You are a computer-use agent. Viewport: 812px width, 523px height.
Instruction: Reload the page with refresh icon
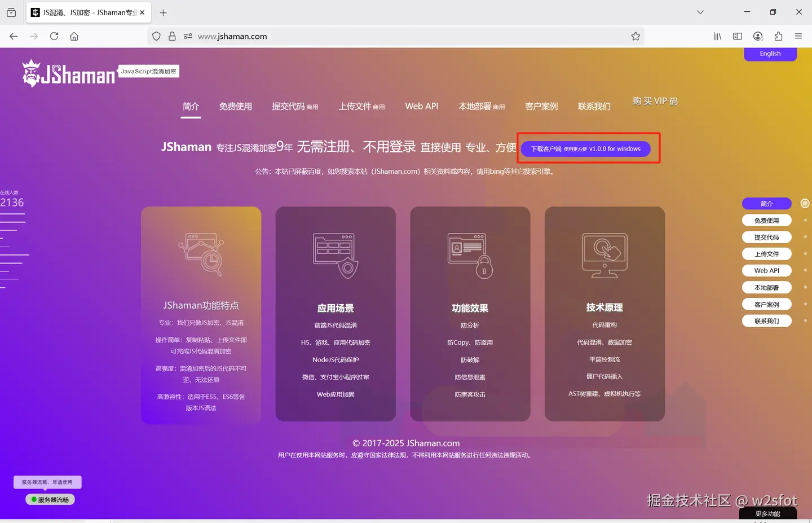[x=54, y=36]
